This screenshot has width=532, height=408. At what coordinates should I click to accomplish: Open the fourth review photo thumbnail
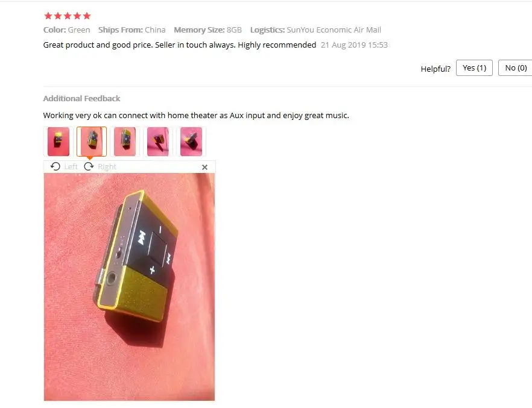[x=158, y=142]
